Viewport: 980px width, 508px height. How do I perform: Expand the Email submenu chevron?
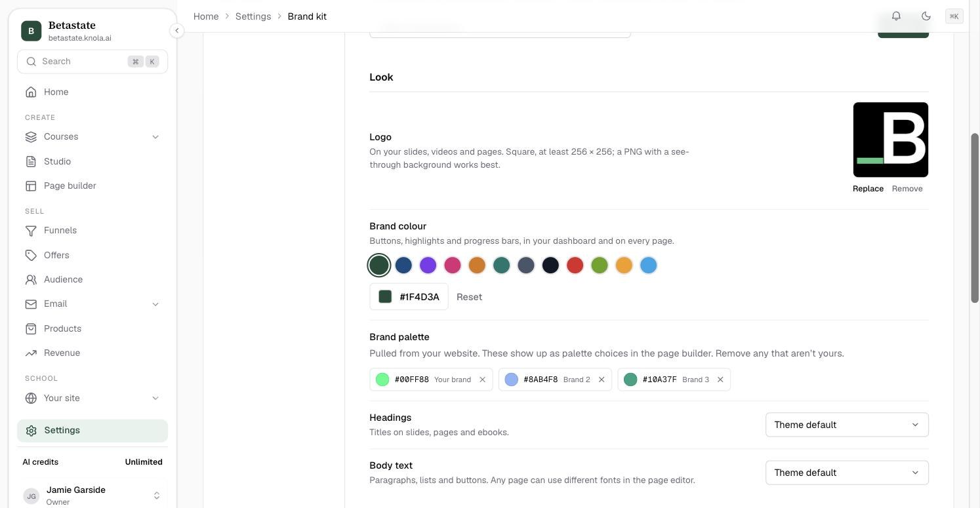click(x=155, y=304)
